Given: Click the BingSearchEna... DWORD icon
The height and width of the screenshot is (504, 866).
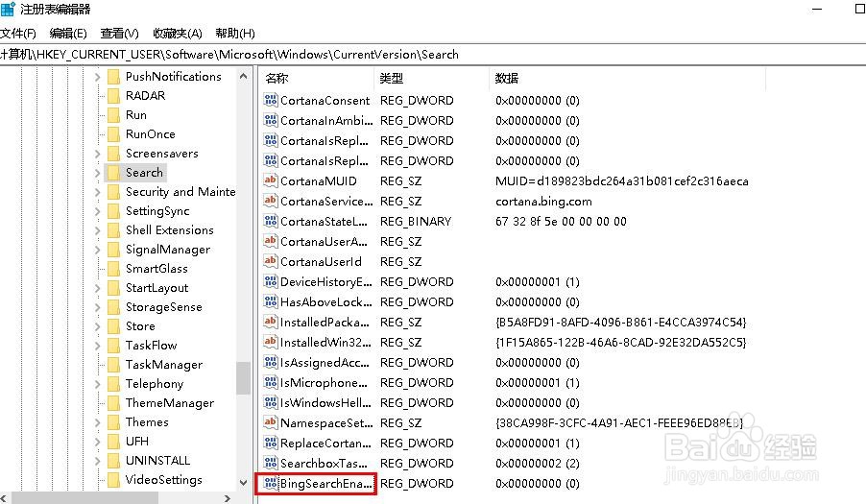Looking at the screenshot, I should tap(271, 483).
